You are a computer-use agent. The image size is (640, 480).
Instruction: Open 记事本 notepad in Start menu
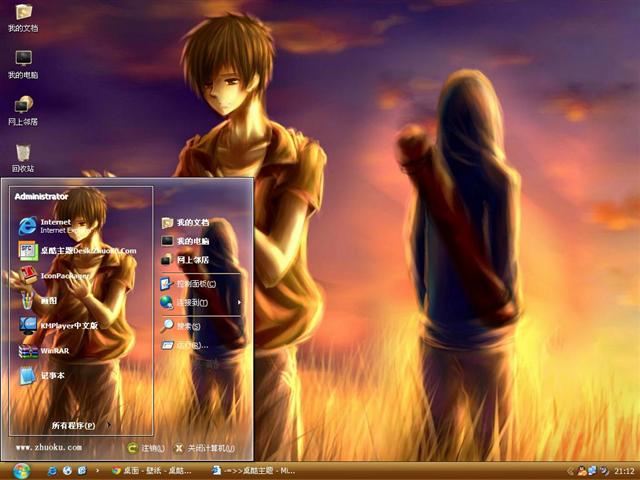42,376
